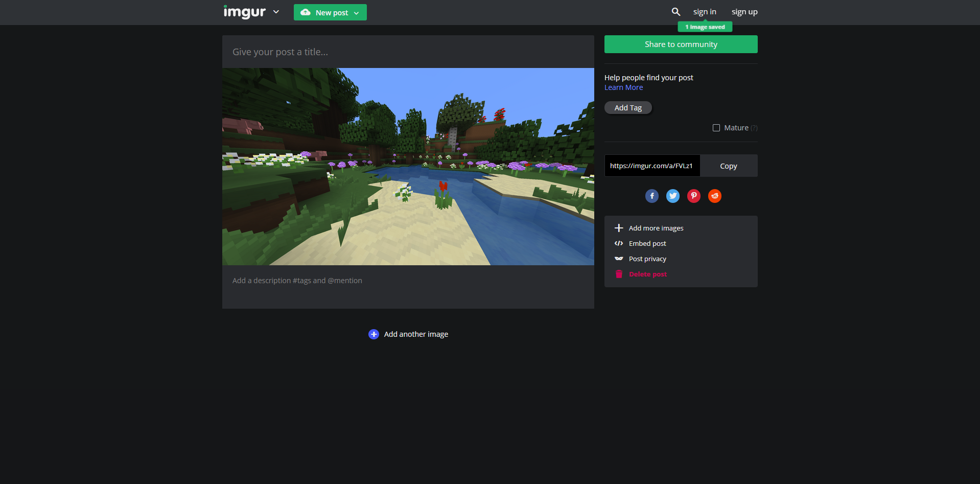Image resolution: width=980 pixels, height=484 pixels.
Task: Click the 1 image saved notification
Action: [x=705, y=27]
